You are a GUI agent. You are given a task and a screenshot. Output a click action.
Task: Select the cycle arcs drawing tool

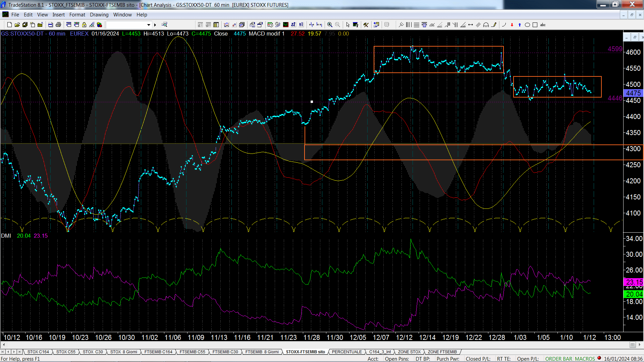tap(486, 25)
